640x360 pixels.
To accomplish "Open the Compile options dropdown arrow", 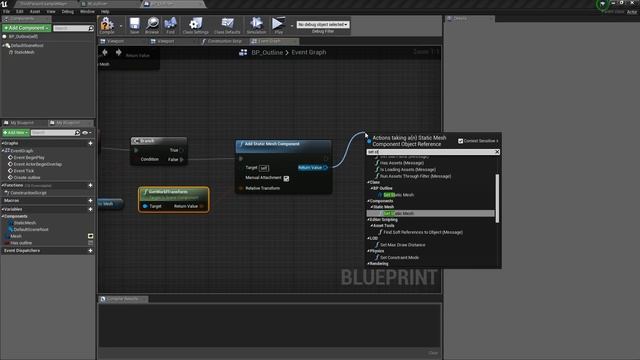I will point(121,25).
